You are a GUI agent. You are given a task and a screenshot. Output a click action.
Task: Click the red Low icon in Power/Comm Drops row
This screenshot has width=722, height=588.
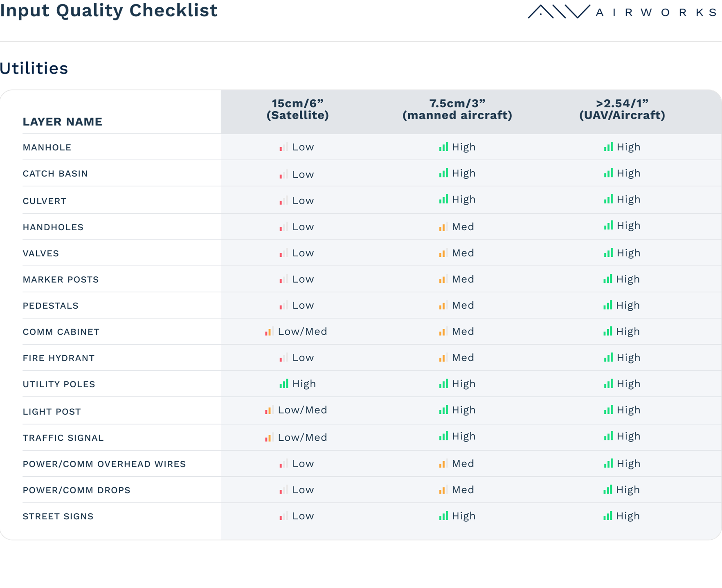[x=283, y=489]
